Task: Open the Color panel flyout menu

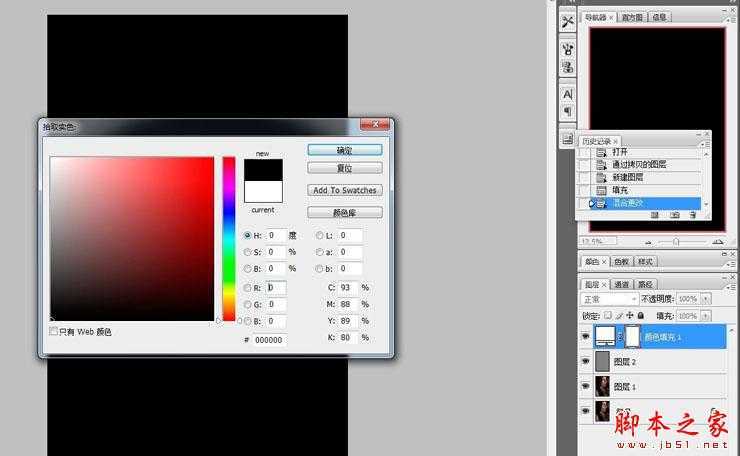Action: click(x=732, y=264)
